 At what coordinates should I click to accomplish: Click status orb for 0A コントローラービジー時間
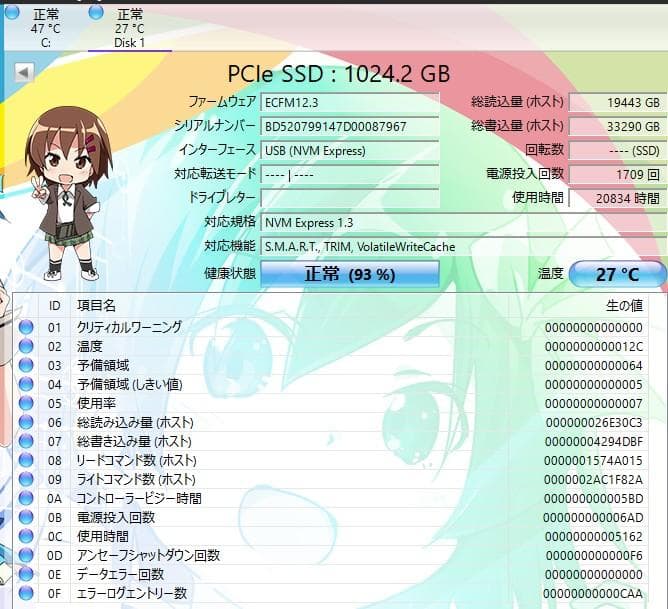pyautogui.click(x=26, y=498)
